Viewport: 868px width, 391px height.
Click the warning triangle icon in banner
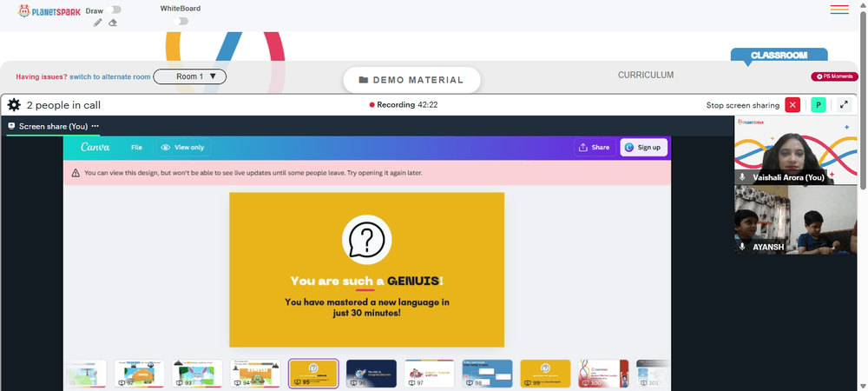pos(76,173)
